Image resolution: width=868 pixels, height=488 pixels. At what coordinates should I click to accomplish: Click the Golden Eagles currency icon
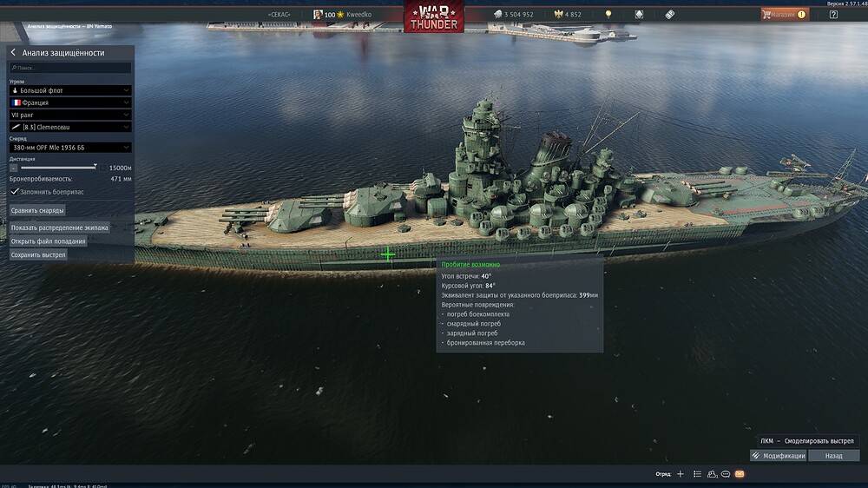(558, 15)
